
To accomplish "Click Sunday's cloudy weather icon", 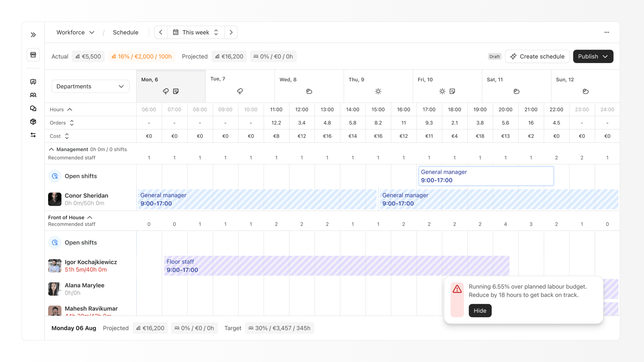I will pos(586,91).
